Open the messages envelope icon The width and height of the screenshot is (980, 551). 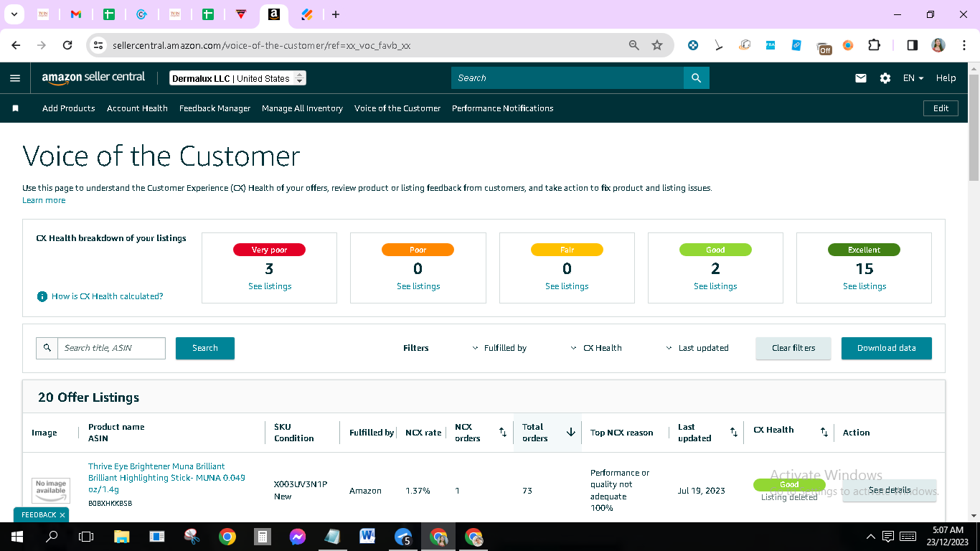tap(861, 78)
